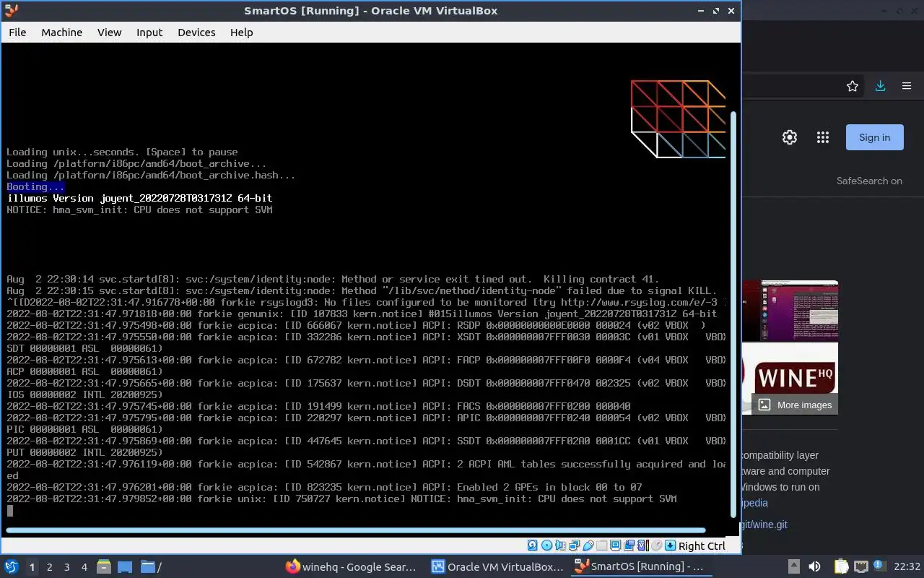Click the update notification tray icon
The height and width of the screenshot is (578, 924).
[x=879, y=566]
